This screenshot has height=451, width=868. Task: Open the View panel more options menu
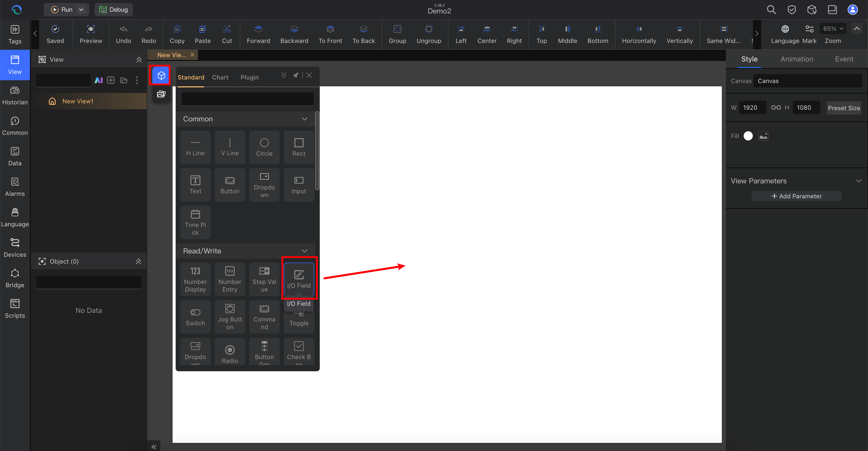(137, 80)
